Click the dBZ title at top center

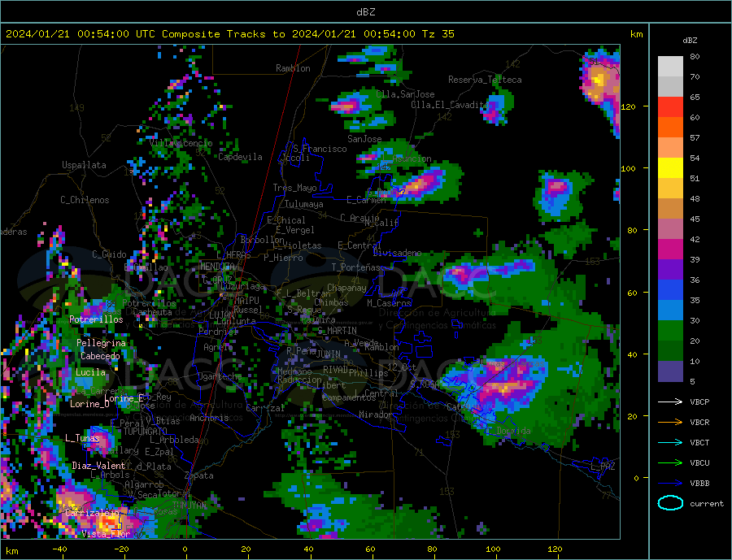click(x=365, y=12)
